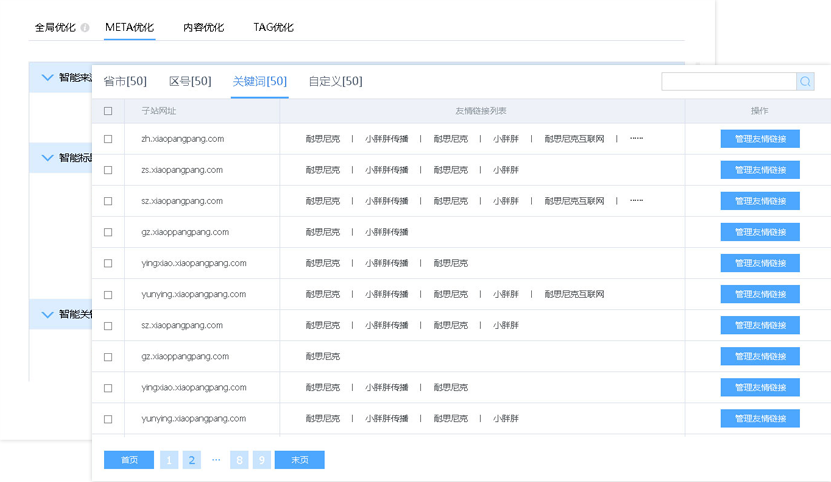This screenshot has width=831, height=482.
Task: Click the info icon beside 全局优化
Action: coord(85,28)
